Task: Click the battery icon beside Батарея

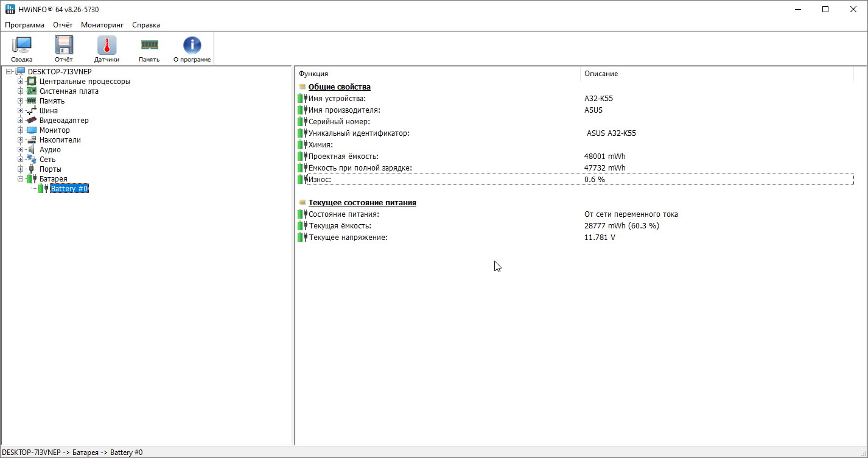Action: tap(32, 178)
